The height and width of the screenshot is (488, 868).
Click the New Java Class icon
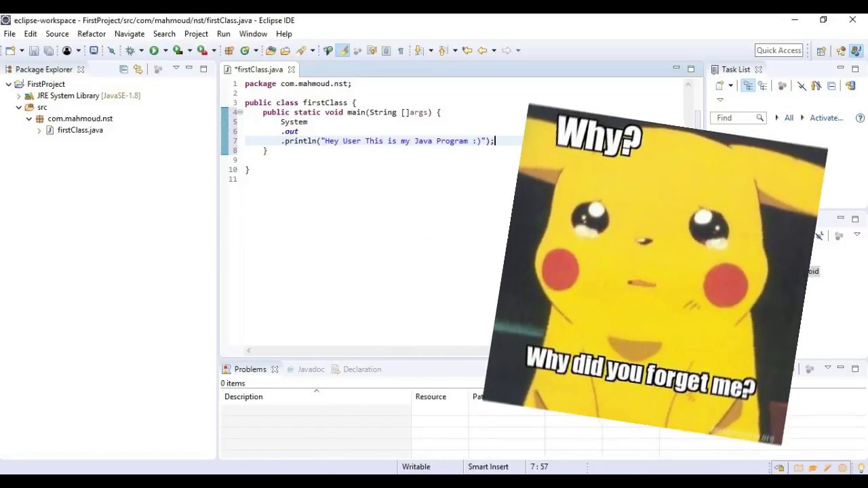(245, 50)
